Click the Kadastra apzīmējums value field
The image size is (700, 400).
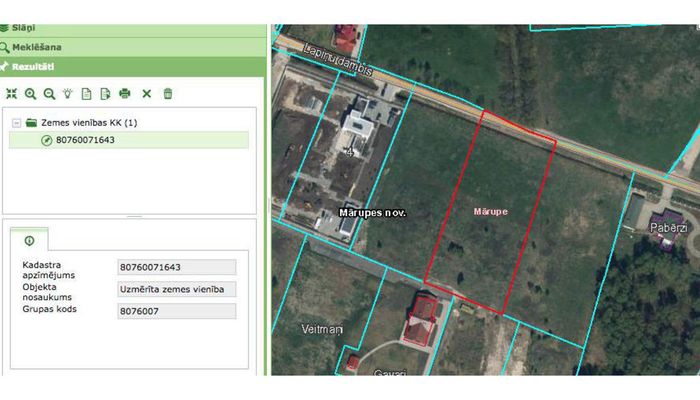point(176,267)
